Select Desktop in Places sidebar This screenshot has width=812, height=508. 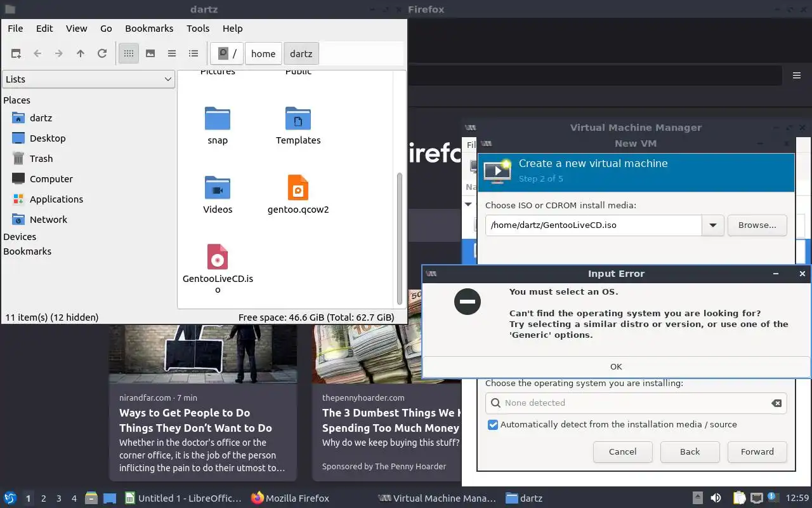(48, 138)
